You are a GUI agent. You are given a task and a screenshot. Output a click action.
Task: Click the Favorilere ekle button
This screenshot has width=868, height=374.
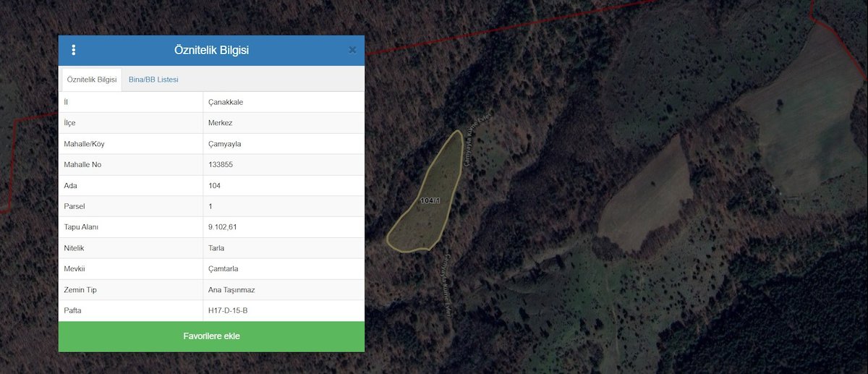click(x=211, y=336)
